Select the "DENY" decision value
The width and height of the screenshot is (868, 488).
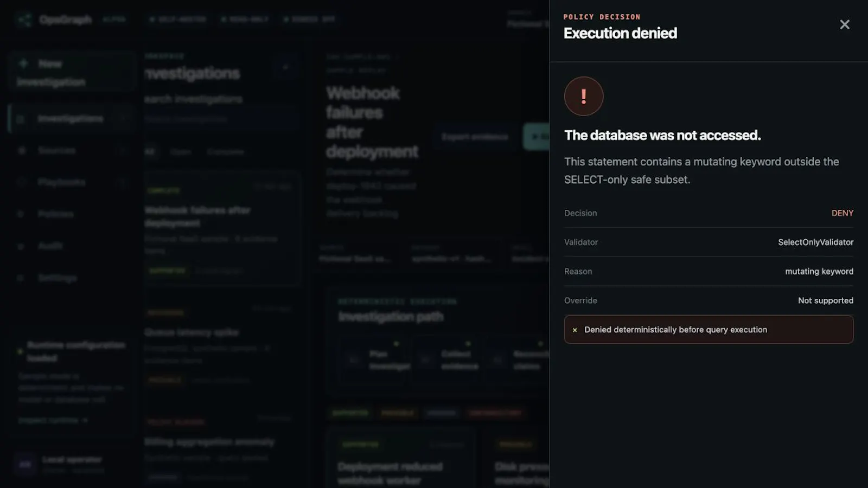point(842,213)
